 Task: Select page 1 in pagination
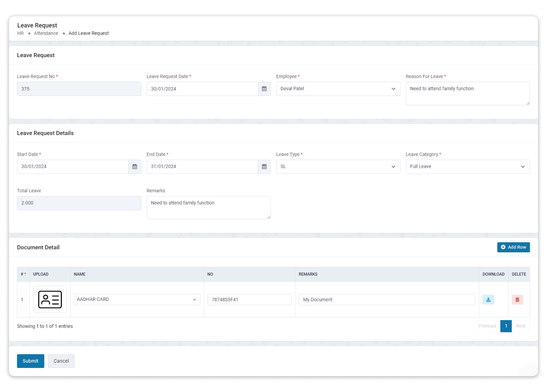point(506,326)
